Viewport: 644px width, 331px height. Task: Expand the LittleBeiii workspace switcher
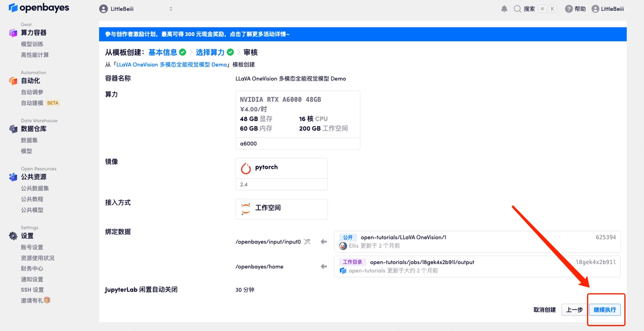(x=171, y=9)
